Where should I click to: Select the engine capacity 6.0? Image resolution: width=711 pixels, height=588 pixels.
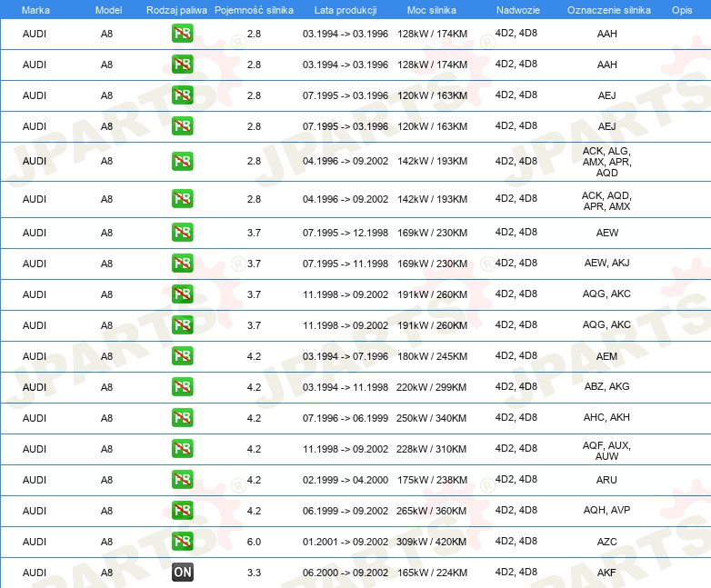(254, 542)
